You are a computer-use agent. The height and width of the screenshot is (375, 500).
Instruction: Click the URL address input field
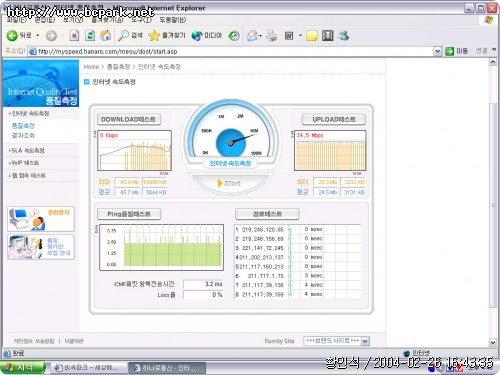tap(230, 51)
